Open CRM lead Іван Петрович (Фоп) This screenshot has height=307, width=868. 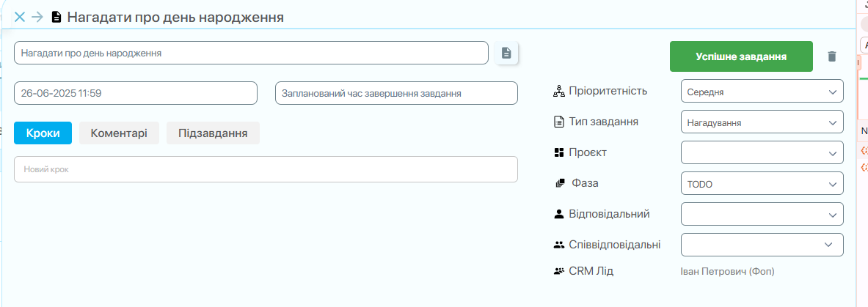click(727, 272)
